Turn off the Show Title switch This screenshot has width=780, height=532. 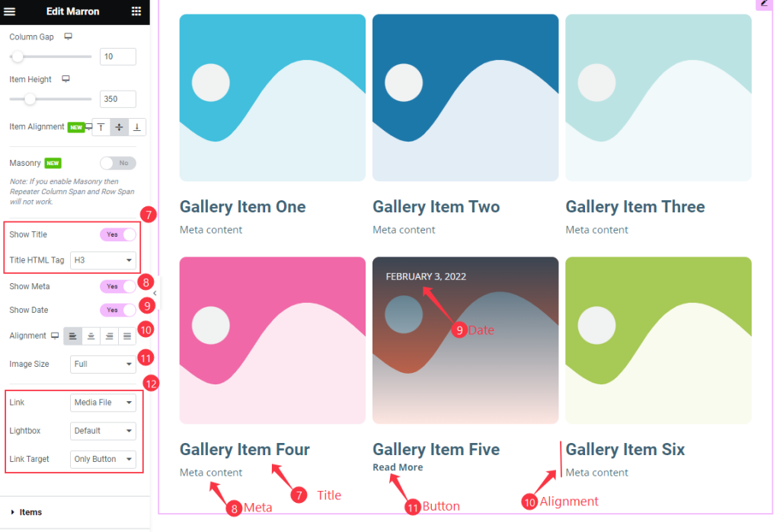[x=117, y=234]
